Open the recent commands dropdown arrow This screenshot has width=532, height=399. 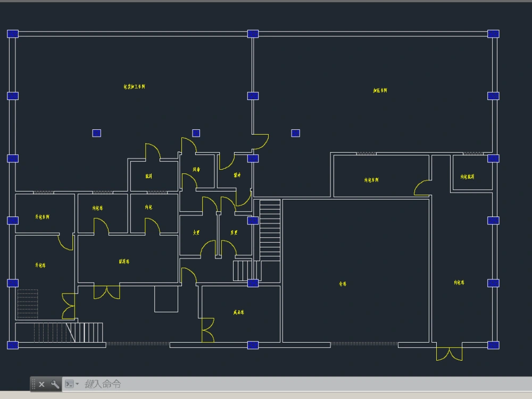tap(77, 384)
